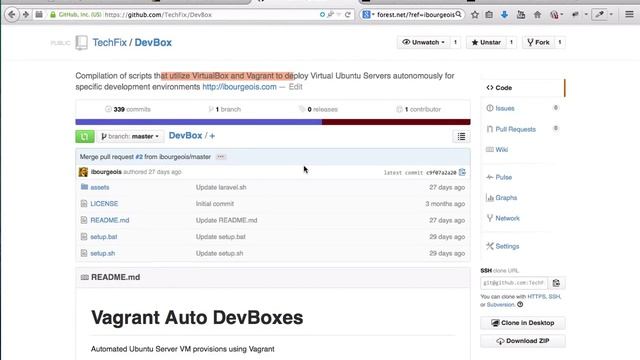Viewport: 640px width, 360px height.
Task: View the 1 contributor page
Action: pos(418,109)
